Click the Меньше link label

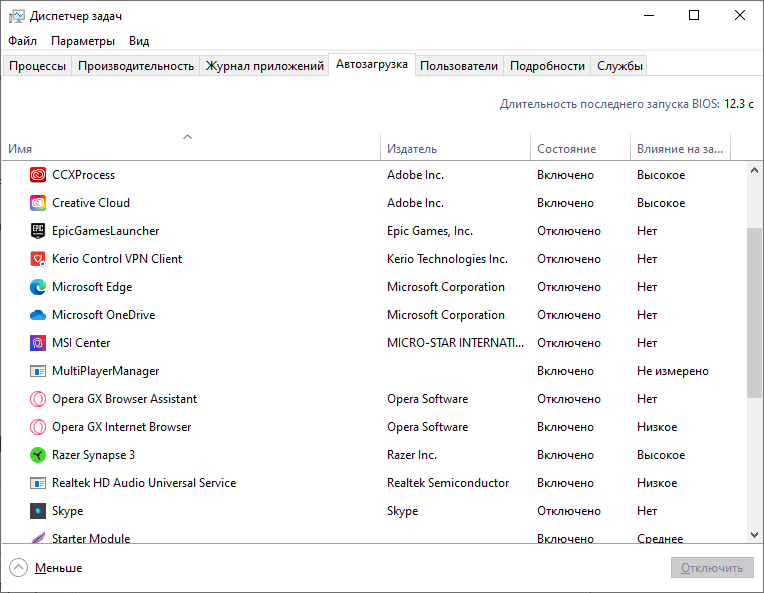point(58,568)
